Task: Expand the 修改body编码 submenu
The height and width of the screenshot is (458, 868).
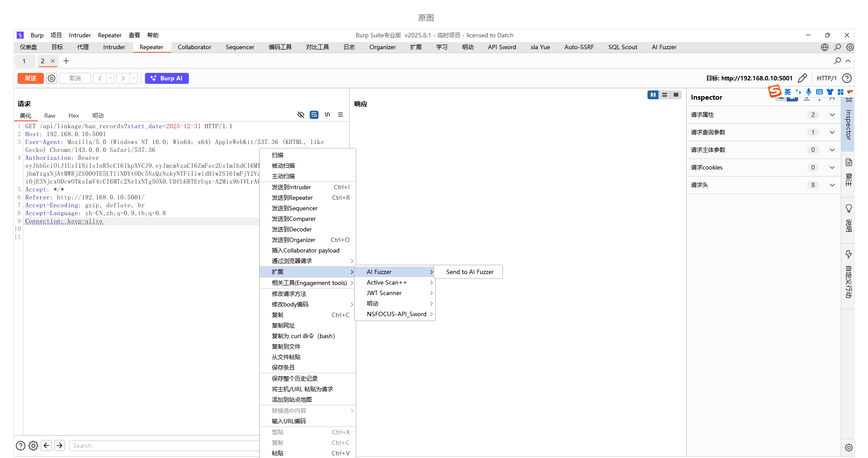Action: click(307, 304)
